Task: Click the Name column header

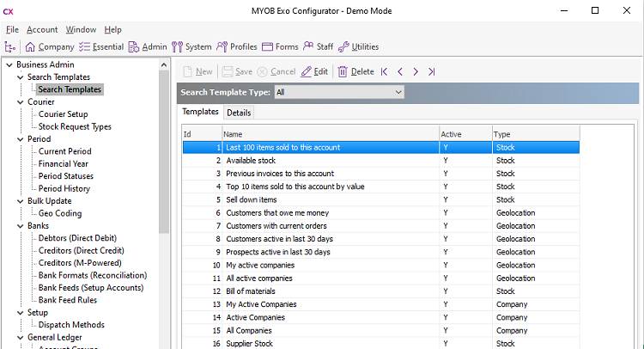Action: 331,134
